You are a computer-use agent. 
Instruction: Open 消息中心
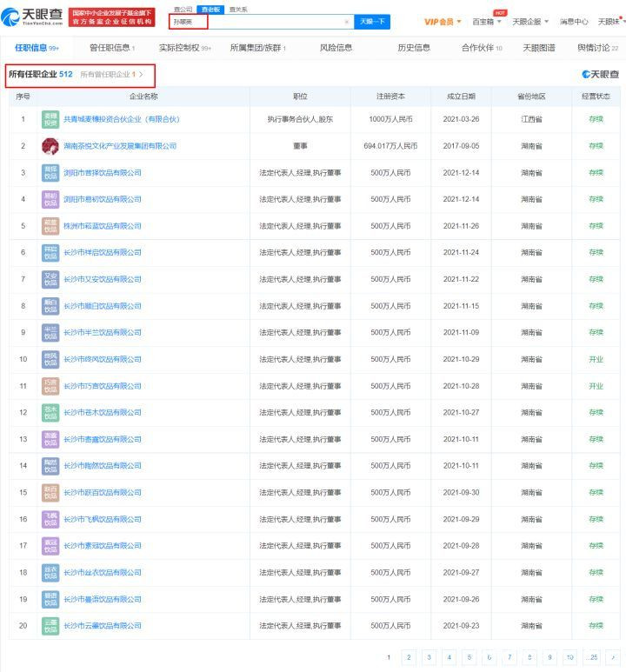click(574, 22)
